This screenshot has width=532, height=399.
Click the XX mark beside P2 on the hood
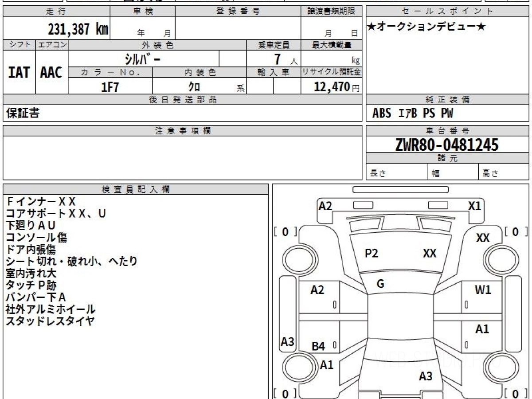click(x=430, y=254)
